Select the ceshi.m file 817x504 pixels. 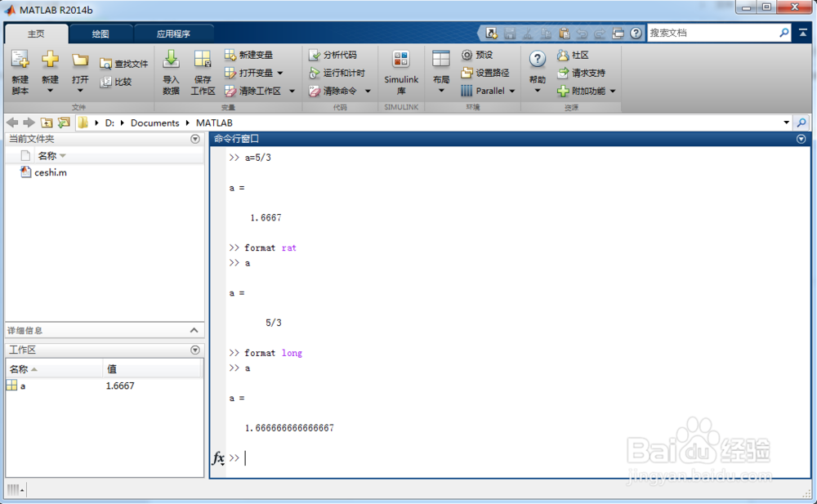click(x=51, y=172)
